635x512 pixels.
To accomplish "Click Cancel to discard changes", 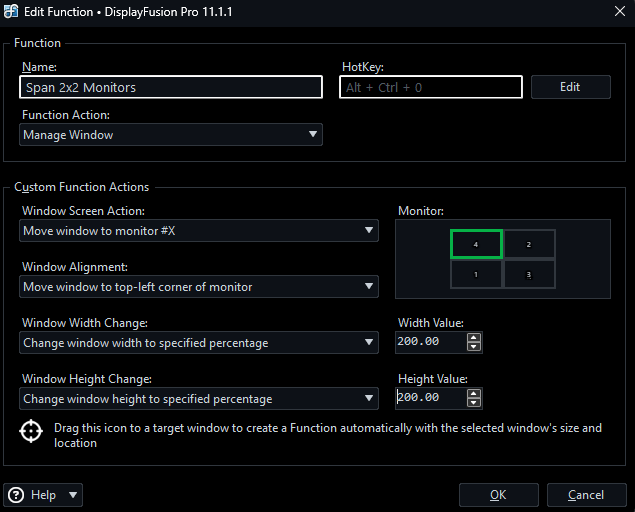I will [586, 495].
